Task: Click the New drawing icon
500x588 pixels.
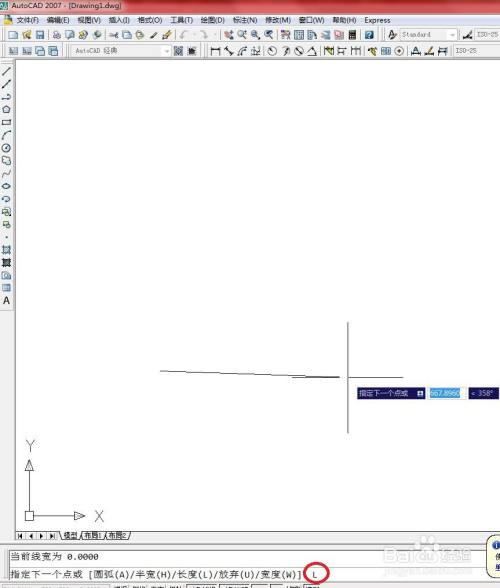Action: pos(13,35)
